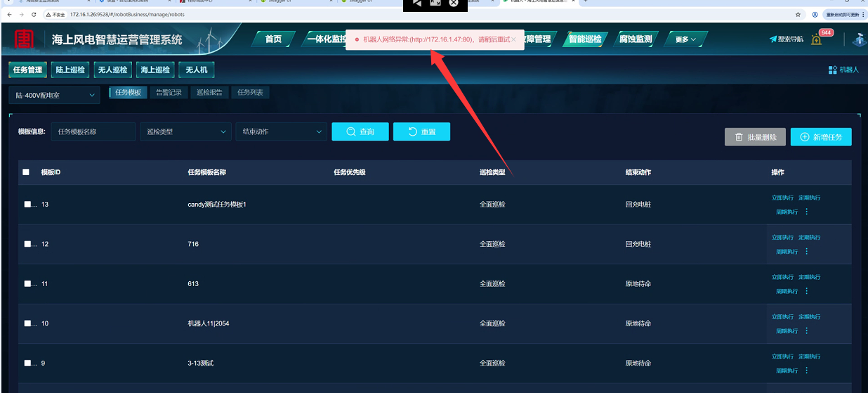
Task: Click the browser bookmark star icon
Action: click(x=798, y=14)
